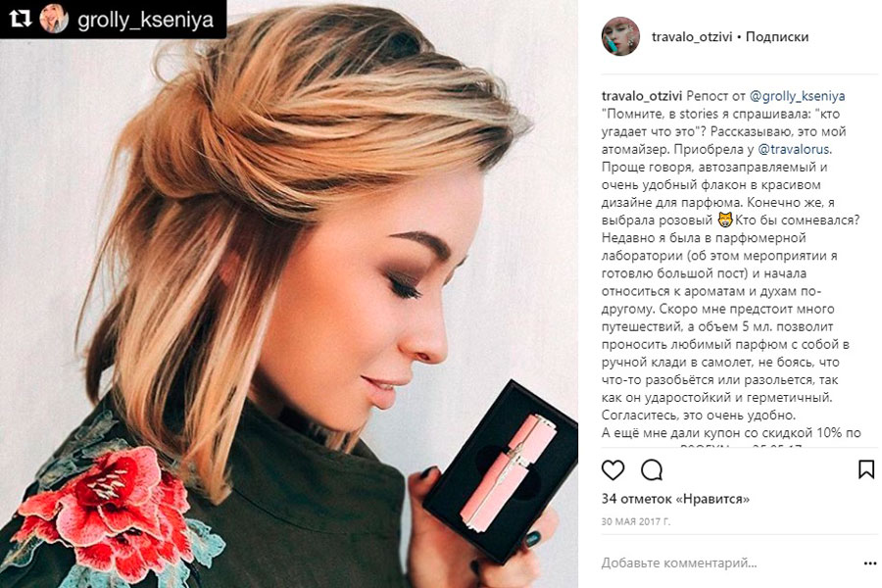The width and height of the screenshot is (882, 588).
Task: Open the @travalorus mention link
Action: coord(794,150)
